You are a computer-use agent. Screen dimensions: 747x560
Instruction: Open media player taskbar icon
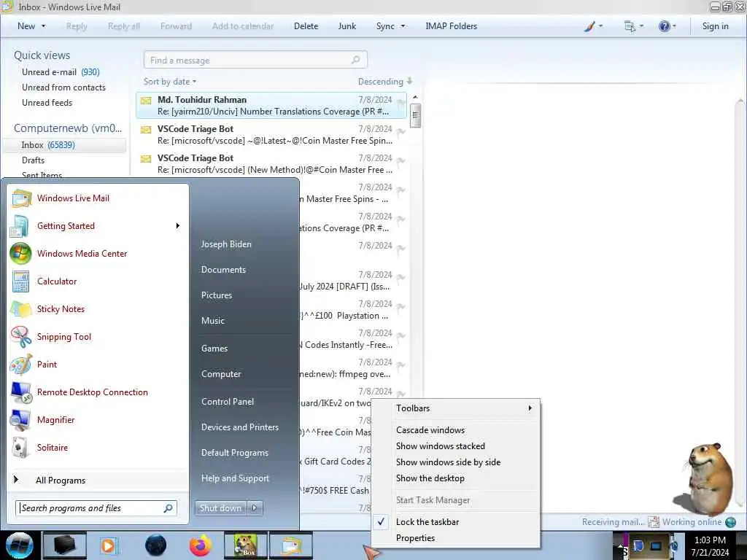point(109,545)
